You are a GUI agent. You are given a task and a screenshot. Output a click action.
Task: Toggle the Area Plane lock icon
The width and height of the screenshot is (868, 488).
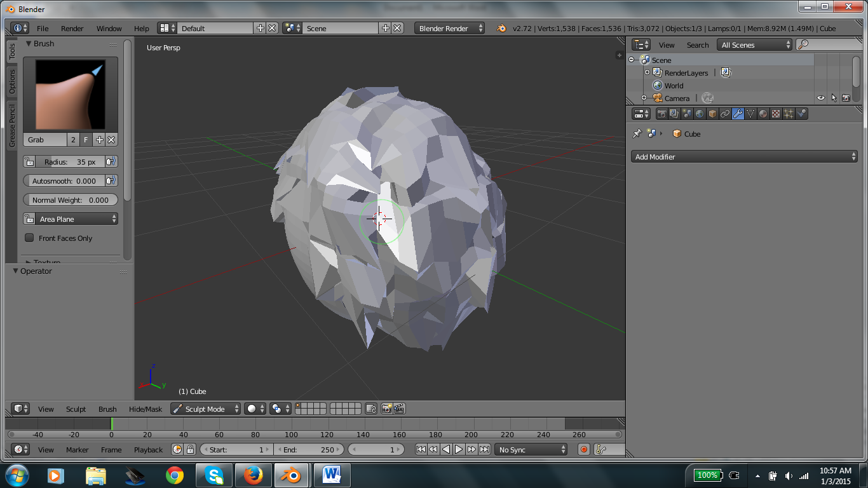point(29,219)
